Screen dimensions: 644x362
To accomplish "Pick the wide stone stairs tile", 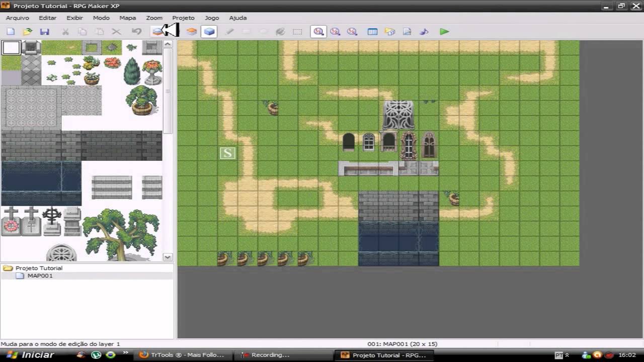I will 112,187.
